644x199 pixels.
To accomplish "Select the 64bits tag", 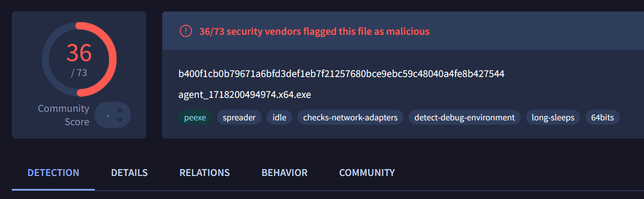I will (603, 117).
